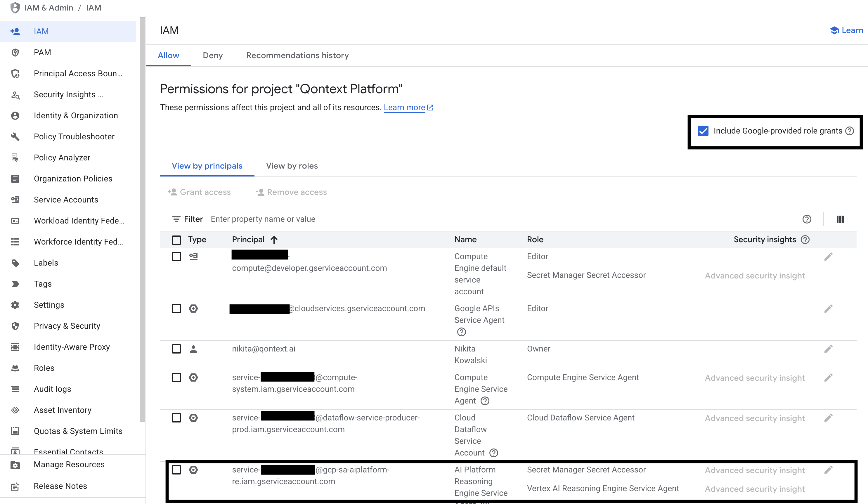Viewport: 868px width, 504px height.
Task: Switch to View by roles tab
Action: (291, 166)
